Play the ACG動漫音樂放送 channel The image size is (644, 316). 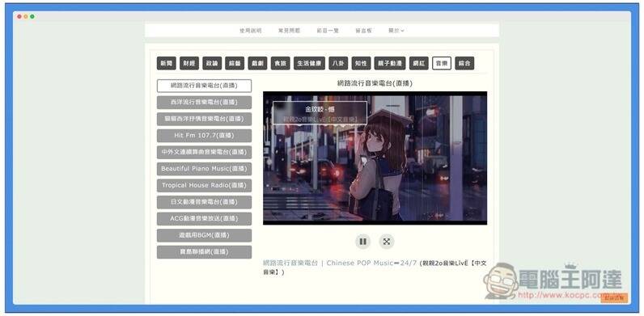point(204,219)
